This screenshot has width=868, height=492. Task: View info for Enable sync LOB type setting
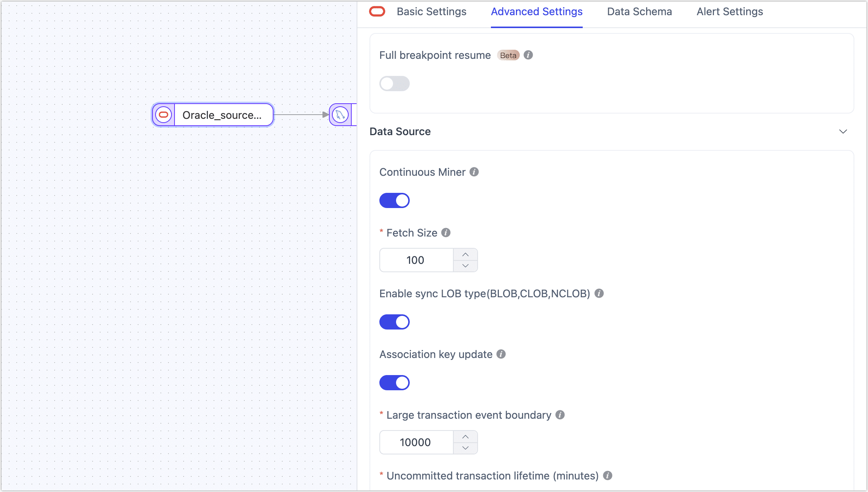[x=599, y=293]
